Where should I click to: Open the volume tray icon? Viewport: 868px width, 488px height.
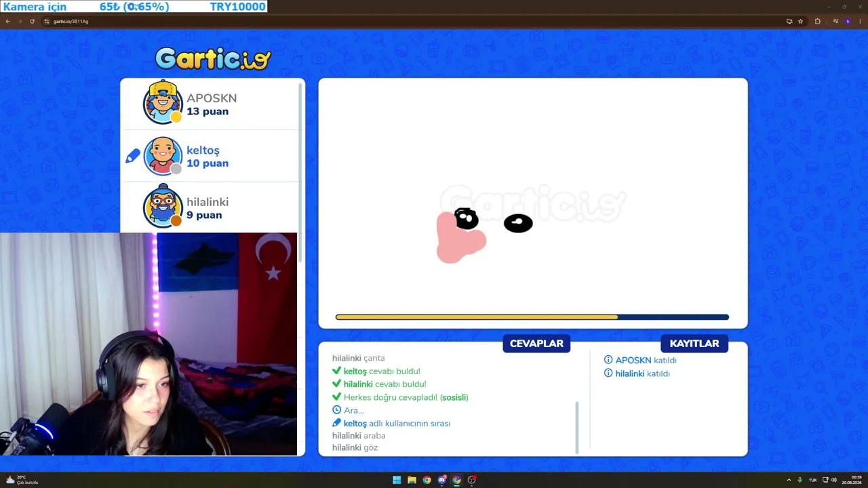click(x=833, y=480)
